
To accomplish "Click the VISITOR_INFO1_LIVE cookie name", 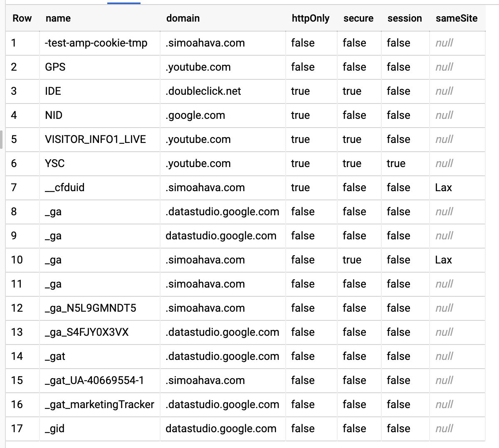I will [x=96, y=139].
